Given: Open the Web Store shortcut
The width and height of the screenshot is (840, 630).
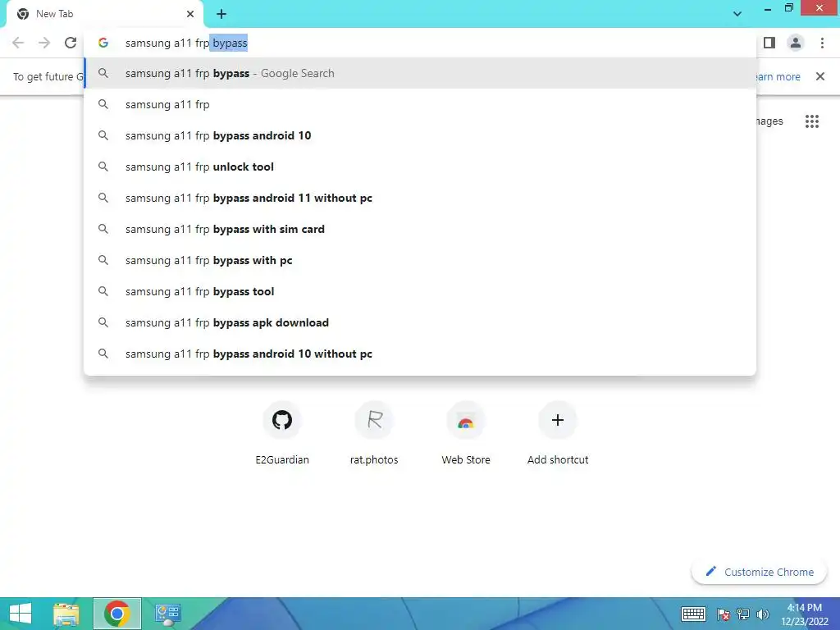Looking at the screenshot, I should click(466, 433).
